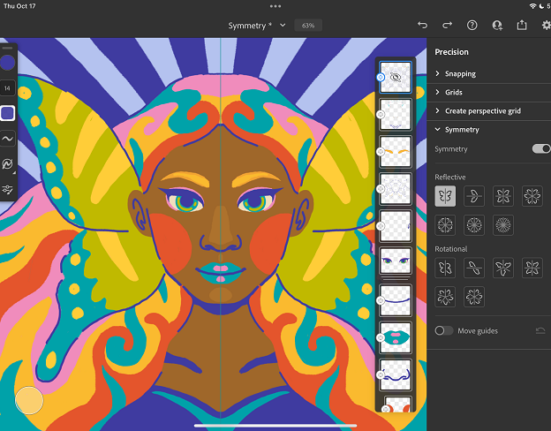551x431 pixels.
Task: Select the teal lips layer thumbnail
Action: coord(395,337)
